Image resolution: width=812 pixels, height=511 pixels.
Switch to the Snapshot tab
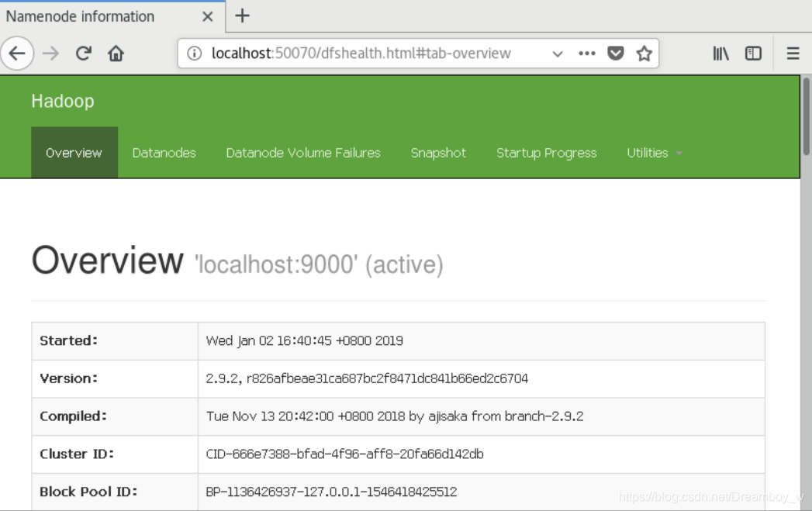click(x=438, y=153)
